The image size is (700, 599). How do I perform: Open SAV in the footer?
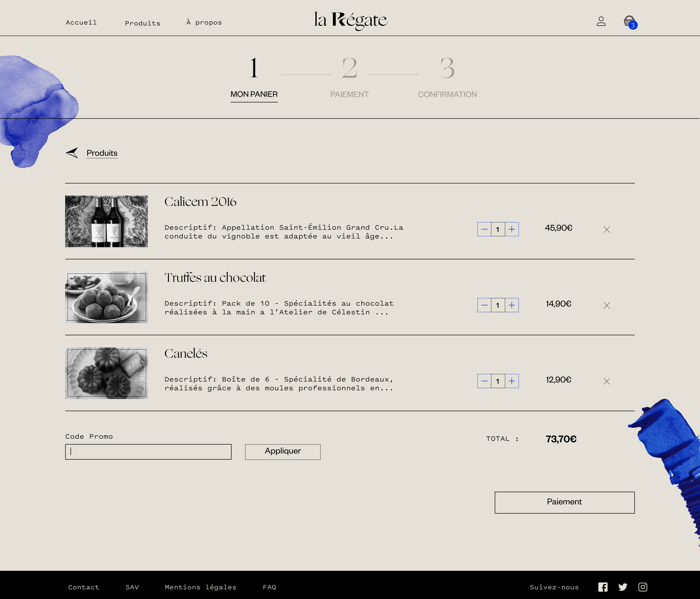[x=132, y=587]
